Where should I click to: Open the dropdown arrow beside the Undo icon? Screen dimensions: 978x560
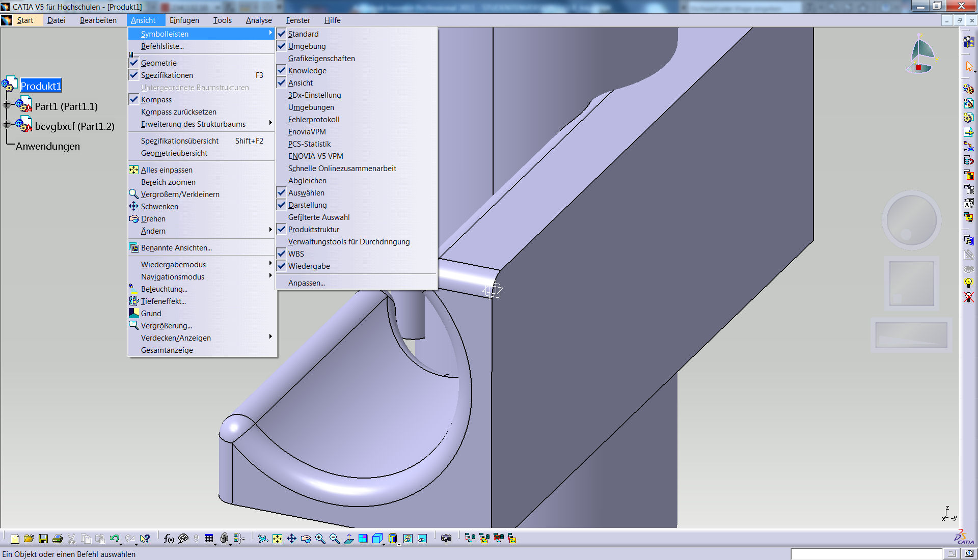coord(121,544)
